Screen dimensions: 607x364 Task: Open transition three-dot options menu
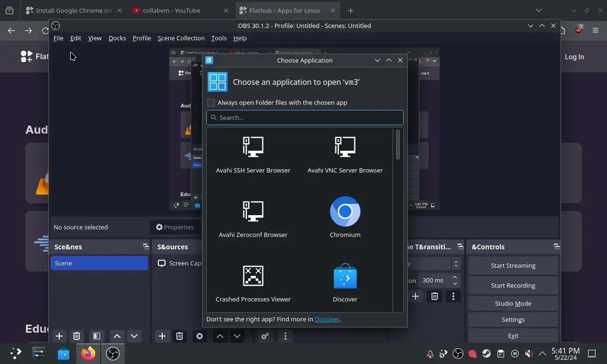point(453,296)
